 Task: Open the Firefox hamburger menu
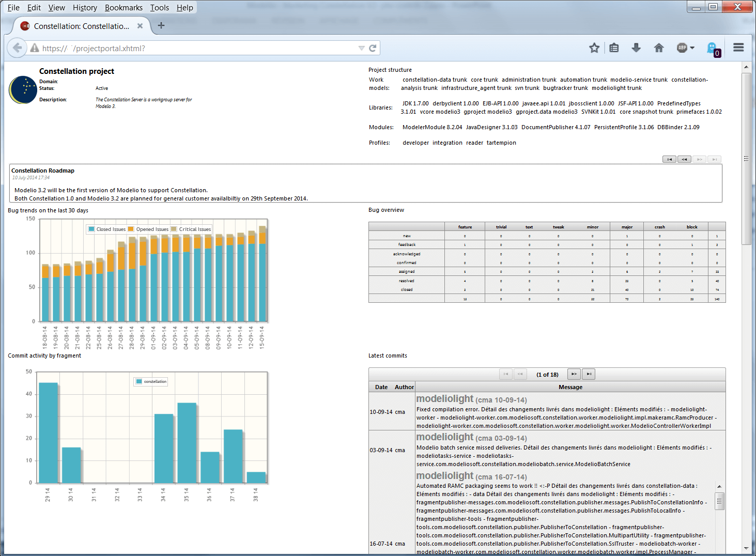738,48
